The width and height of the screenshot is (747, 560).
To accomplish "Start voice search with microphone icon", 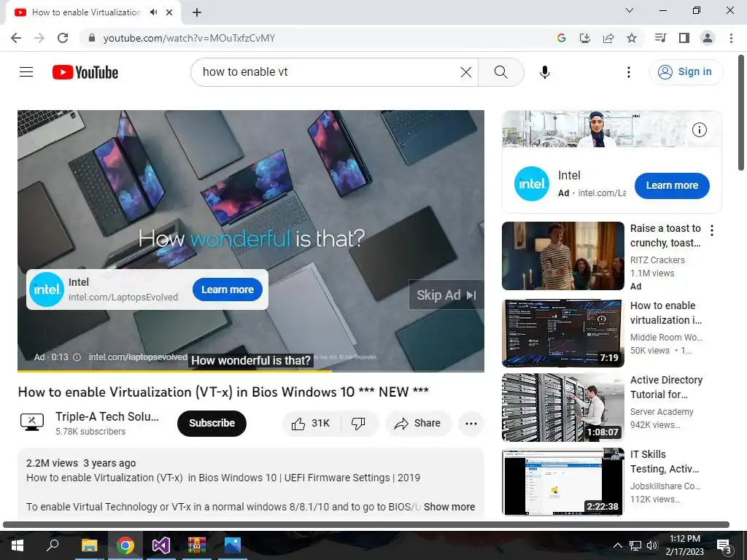I will point(544,72).
